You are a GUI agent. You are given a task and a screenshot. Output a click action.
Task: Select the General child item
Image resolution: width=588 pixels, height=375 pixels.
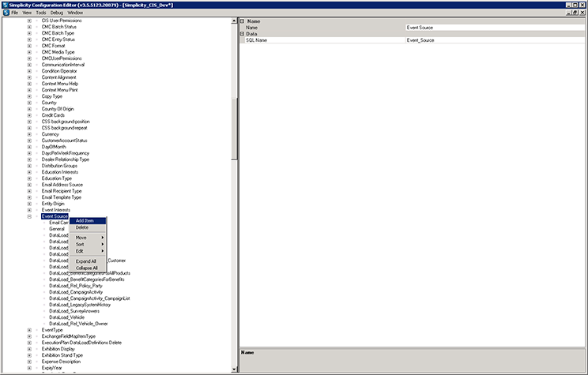(x=57, y=229)
